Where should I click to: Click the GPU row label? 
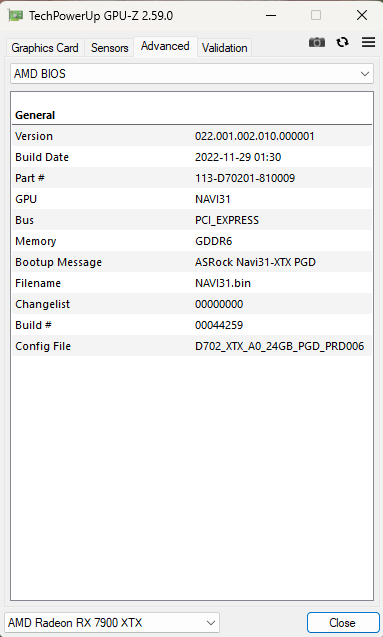pyautogui.click(x=26, y=199)
